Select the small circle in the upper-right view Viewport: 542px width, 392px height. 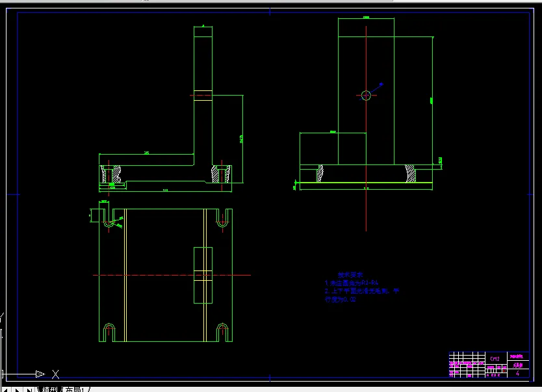click(x=366, y=95)
